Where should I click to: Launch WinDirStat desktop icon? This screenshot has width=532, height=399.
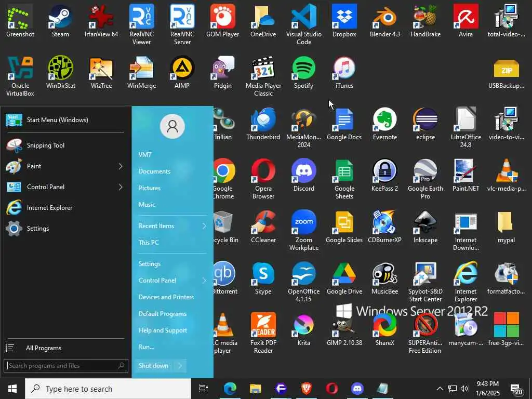[60, 72]
